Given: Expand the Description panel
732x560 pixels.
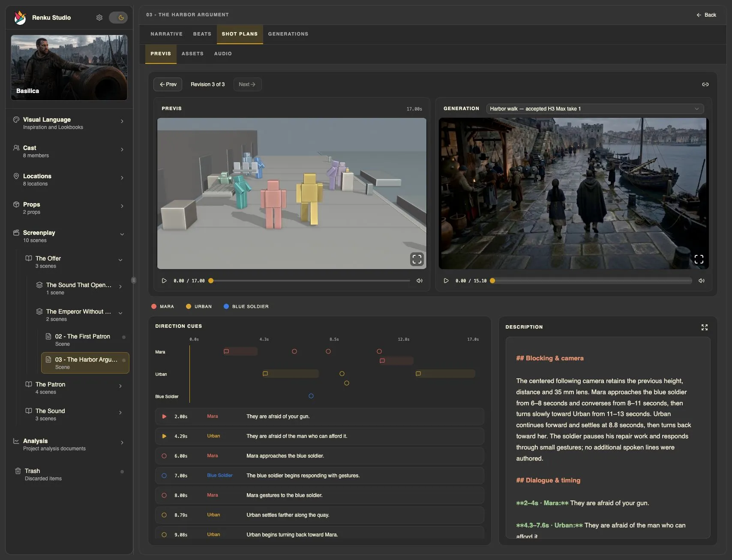Looking at the screenshot, I should (704, 327).
